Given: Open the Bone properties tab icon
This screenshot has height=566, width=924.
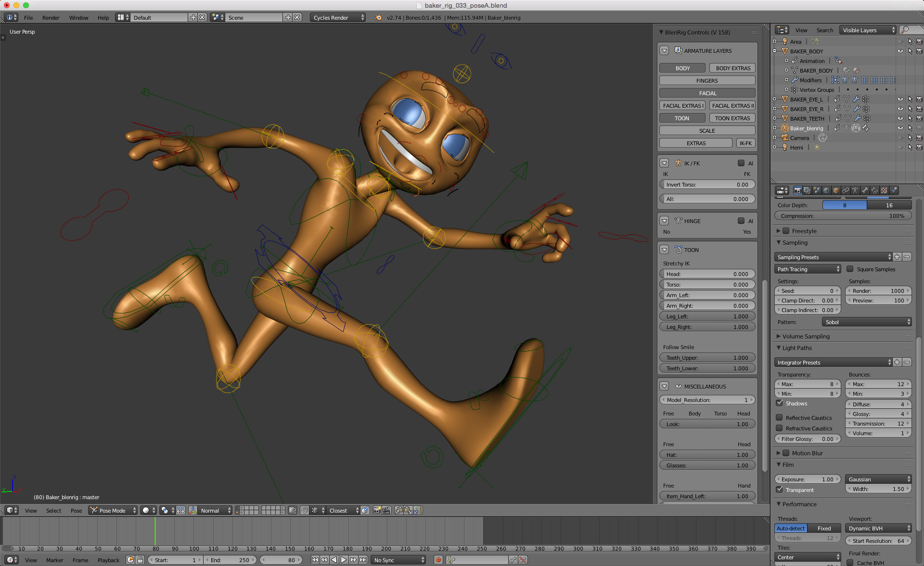Looking at the screenshot, I should (865, 190).
